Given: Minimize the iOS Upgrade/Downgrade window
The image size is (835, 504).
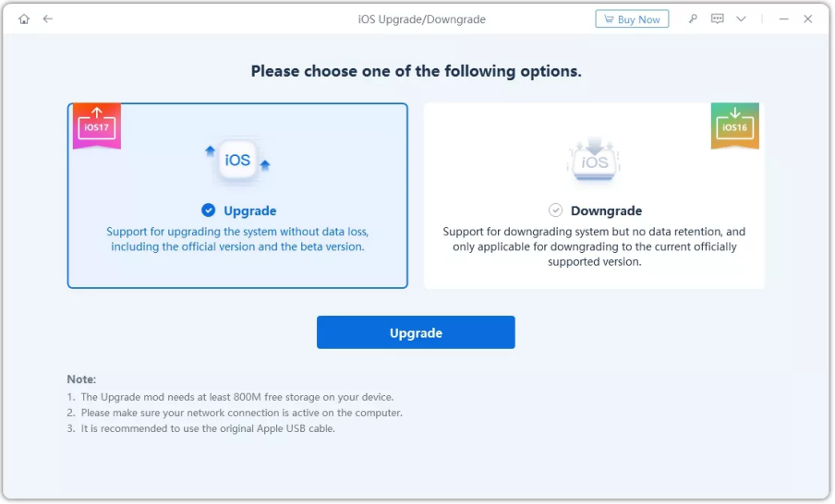Looking at the screenshot, I should tap(784, 19).
